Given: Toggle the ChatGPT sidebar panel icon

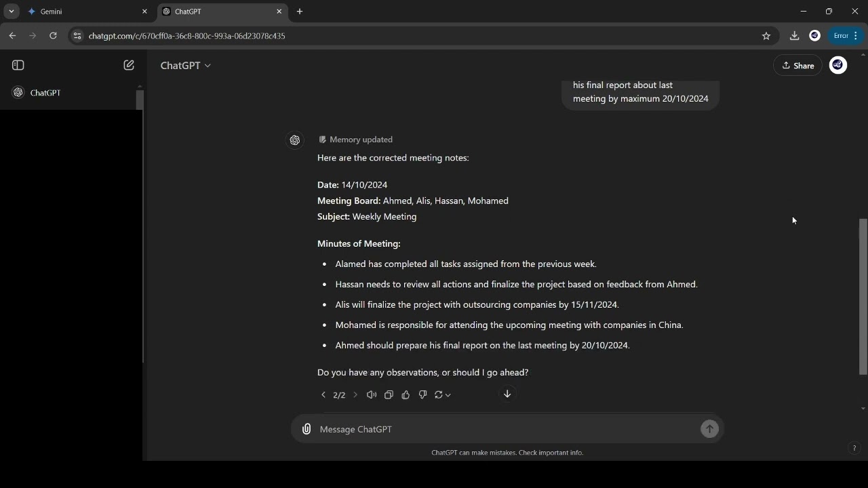Looking at the screenshot, I should pyautogui.click(x=18, y=65).
